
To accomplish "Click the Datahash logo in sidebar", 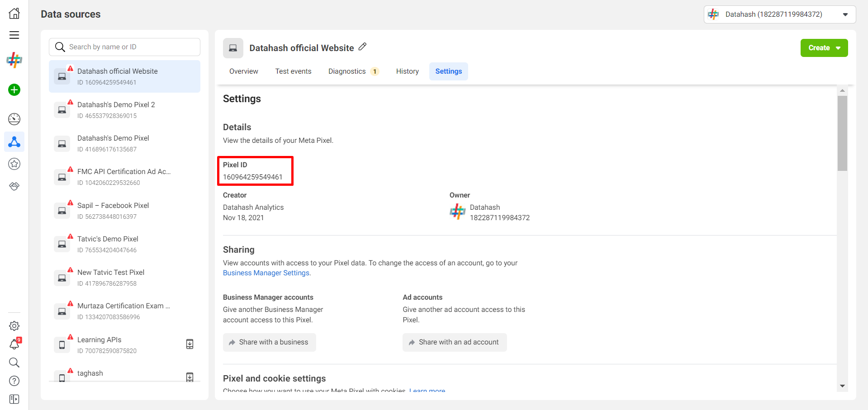I will pyautogui.click(x=14, y=60).
